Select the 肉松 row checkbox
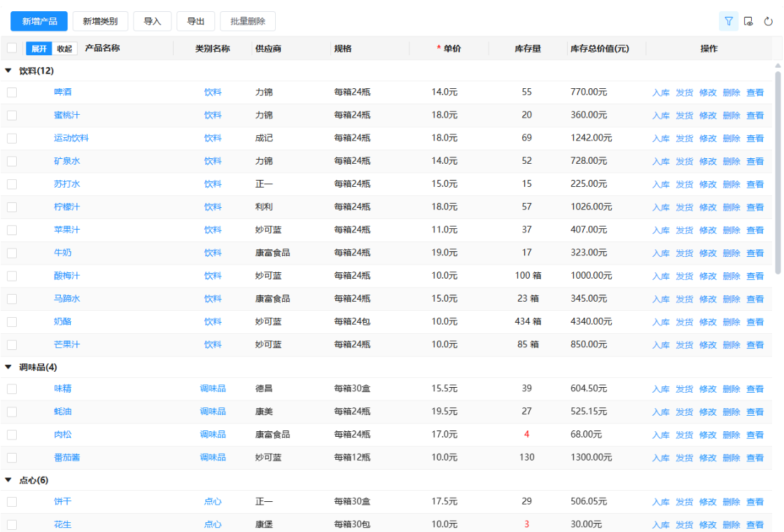 (x=12, y=435)
